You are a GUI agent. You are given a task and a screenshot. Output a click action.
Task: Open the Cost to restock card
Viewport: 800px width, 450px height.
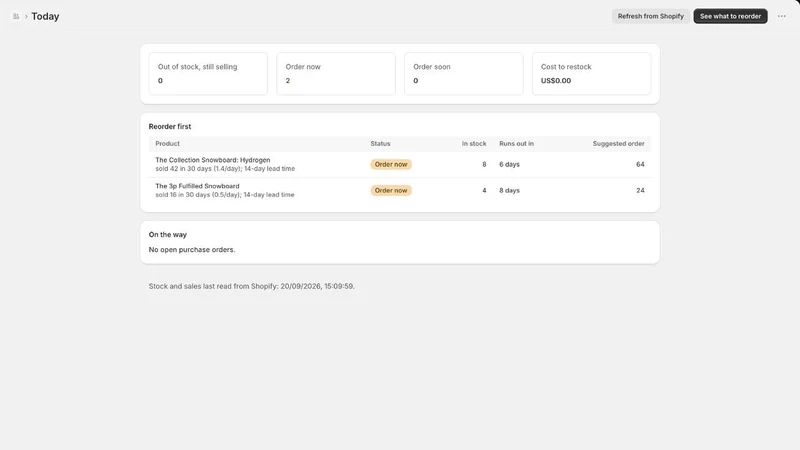[x=591, y=73]
